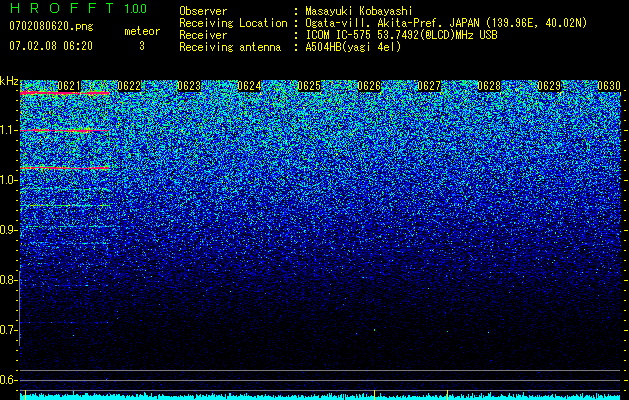
Task: Click the date stamp 07.02.08 06:20
Action: (51, 46)
